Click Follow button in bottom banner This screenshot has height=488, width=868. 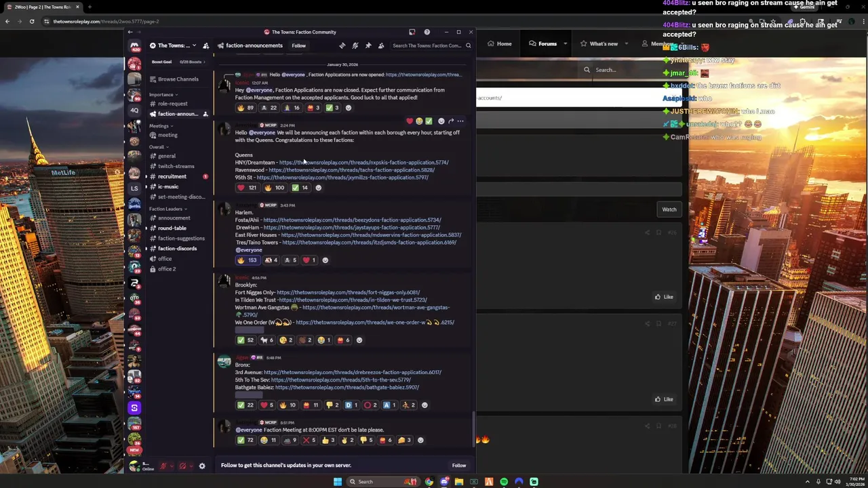click(459, 466)
